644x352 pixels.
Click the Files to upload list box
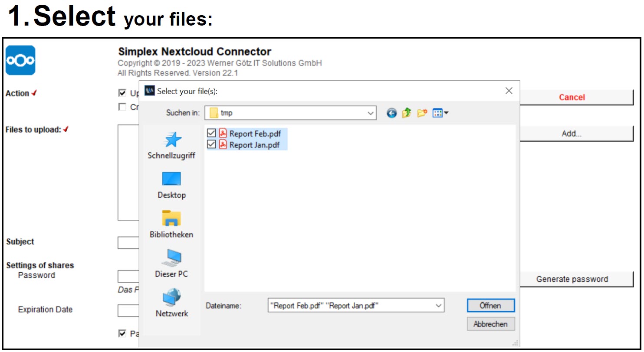point(128,173)
